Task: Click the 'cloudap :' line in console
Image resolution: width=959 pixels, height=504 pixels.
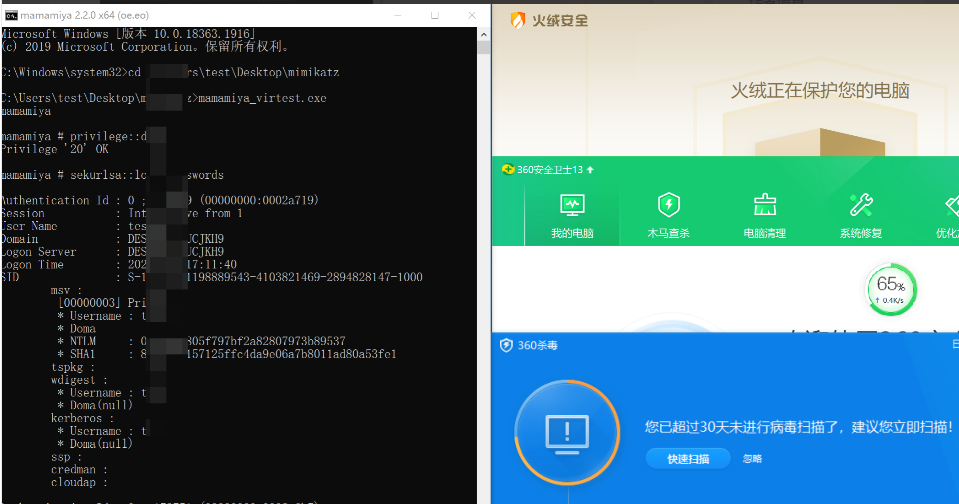Action: 80,483
